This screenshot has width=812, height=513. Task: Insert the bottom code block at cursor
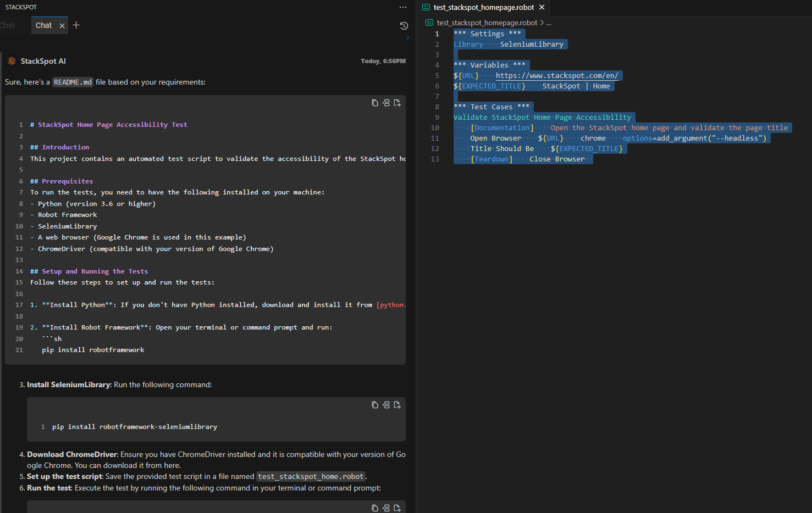(x=386, y=508)
